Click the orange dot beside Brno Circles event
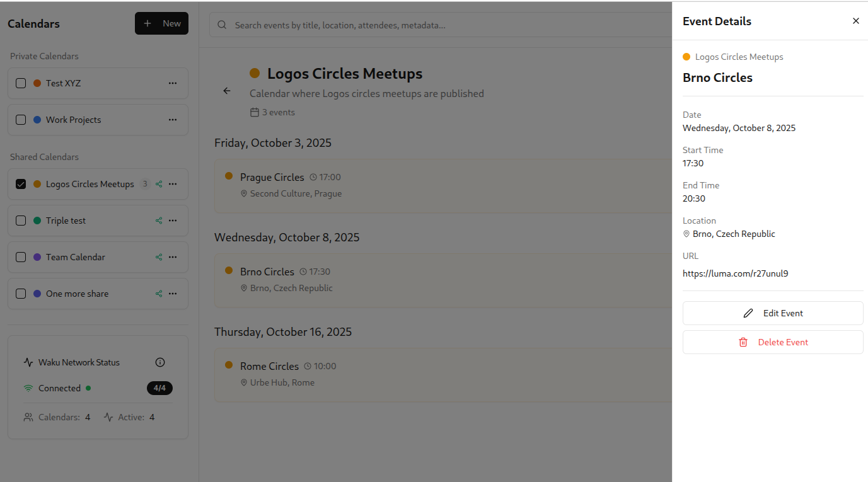868x482 pixels. (229, 270)
